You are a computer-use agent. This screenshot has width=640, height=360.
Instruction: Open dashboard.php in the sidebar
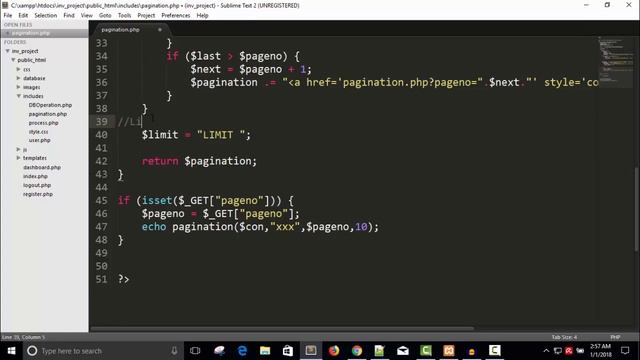point(42,167)
